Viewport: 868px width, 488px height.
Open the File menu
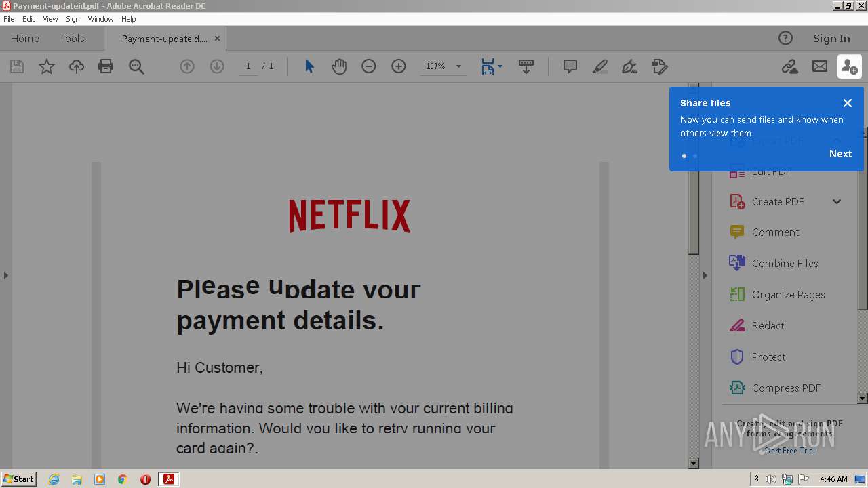point(9,19)
